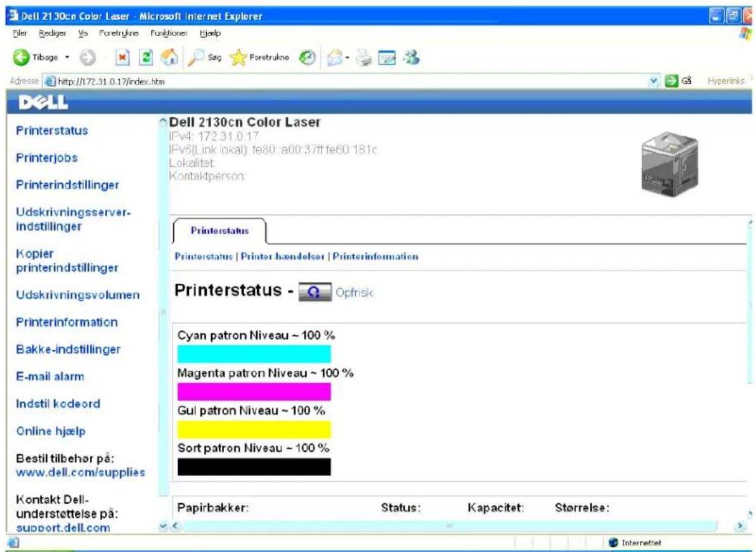Click the Dell 2130cn Color Laser heading
756x552 pixels.
(245, 122)
